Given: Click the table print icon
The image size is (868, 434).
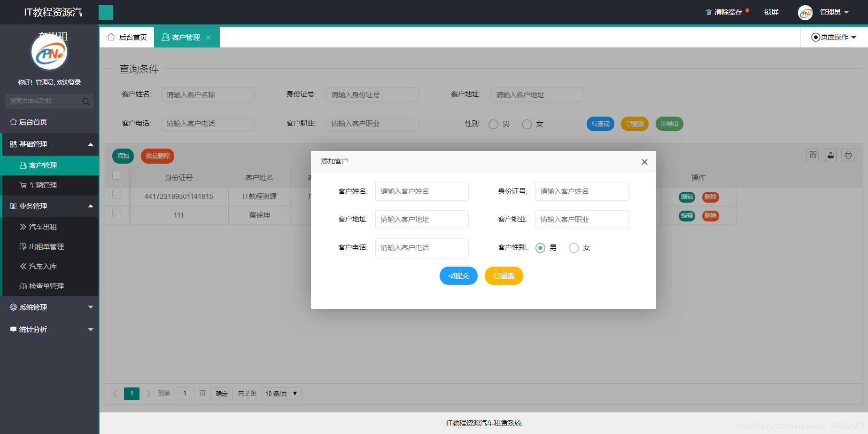Looking at the screenshot, I should point(848,155).
